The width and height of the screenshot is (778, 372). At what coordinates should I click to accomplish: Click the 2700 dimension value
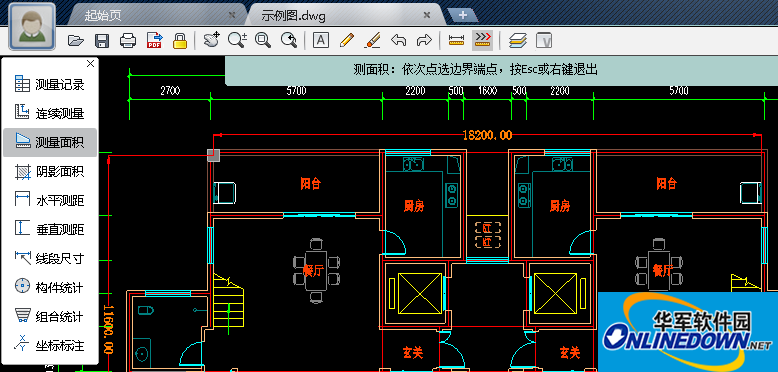(170, 91)
